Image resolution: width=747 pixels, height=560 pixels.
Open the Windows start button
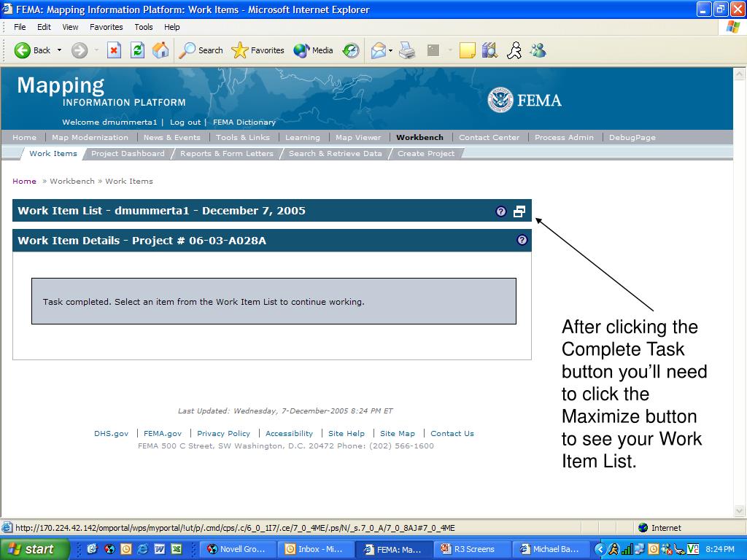(34, 549)
